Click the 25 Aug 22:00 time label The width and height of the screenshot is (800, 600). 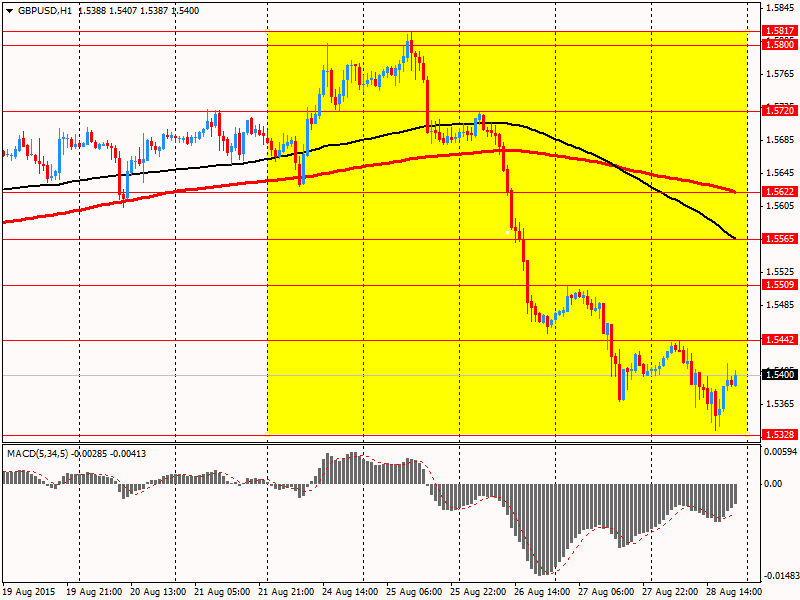(479, 592)
